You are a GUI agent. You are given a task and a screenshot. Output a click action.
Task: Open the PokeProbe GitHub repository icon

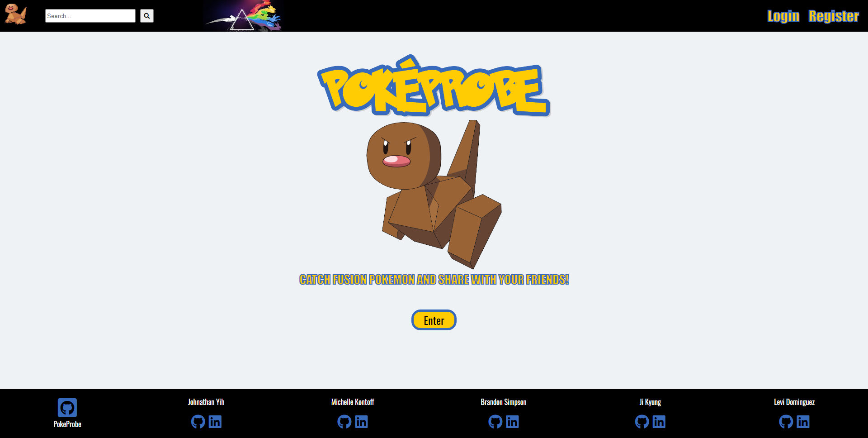[x=67, y=408]
